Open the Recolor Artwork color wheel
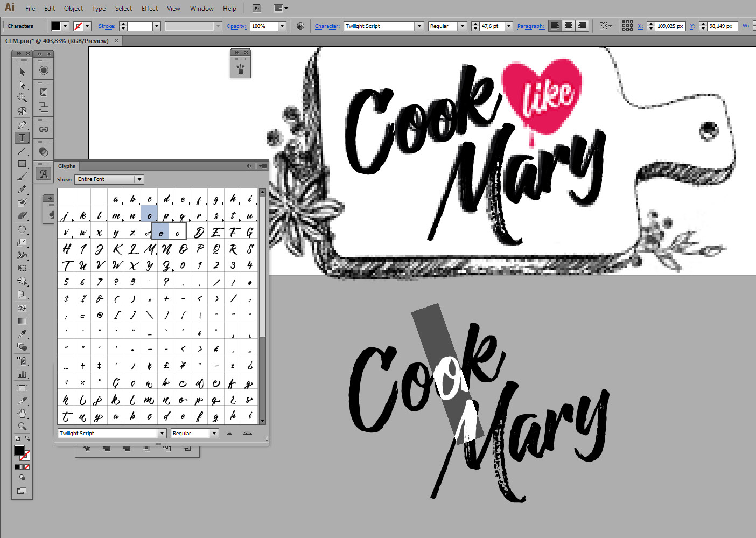 coord(300,26)
